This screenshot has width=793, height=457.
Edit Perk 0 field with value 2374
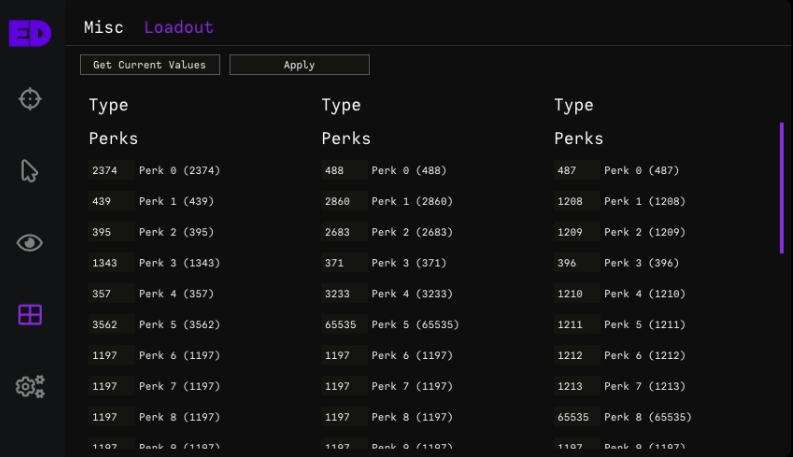(110, 171)
